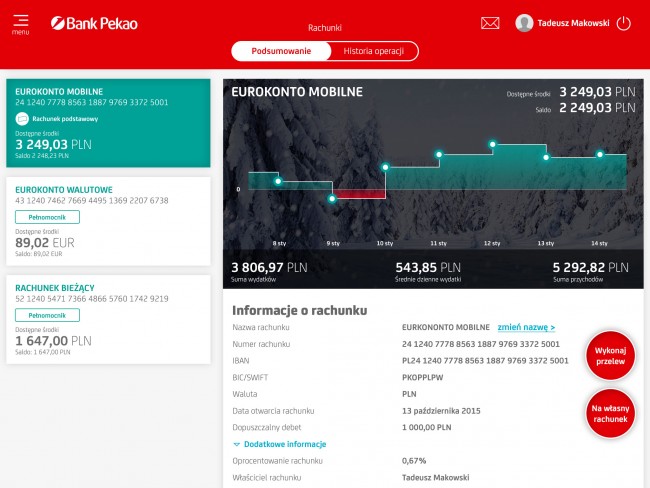The width and height of the screenshot is (650, 488).
Task: Select the EUROKONTO WALUTOWE account card
Action: (108, 221)
